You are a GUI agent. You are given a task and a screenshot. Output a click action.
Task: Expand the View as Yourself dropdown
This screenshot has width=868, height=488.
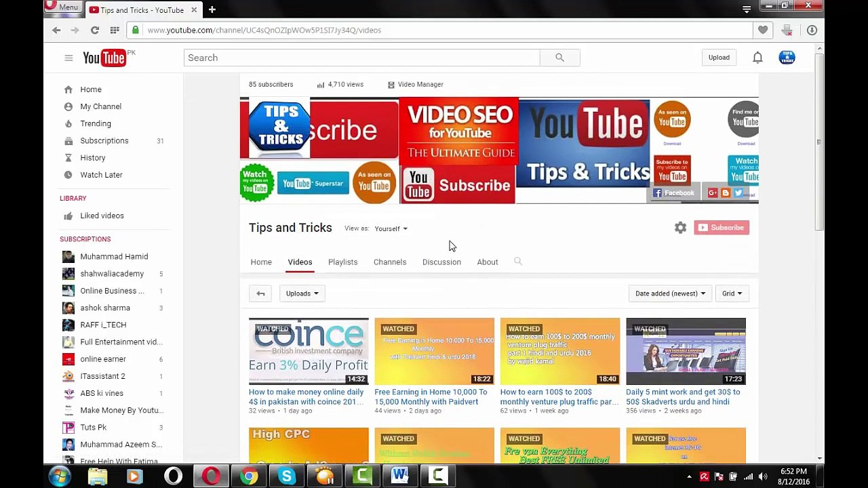pos(391,228)
